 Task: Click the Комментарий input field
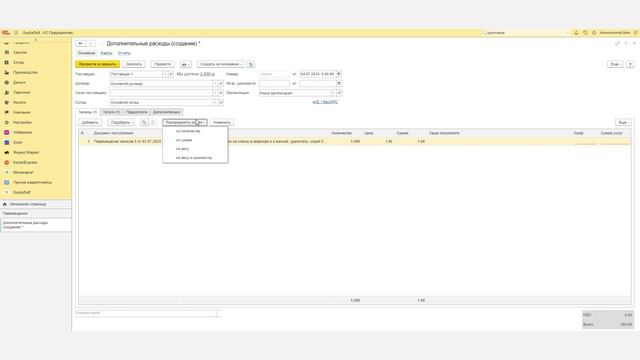(146, 313)
